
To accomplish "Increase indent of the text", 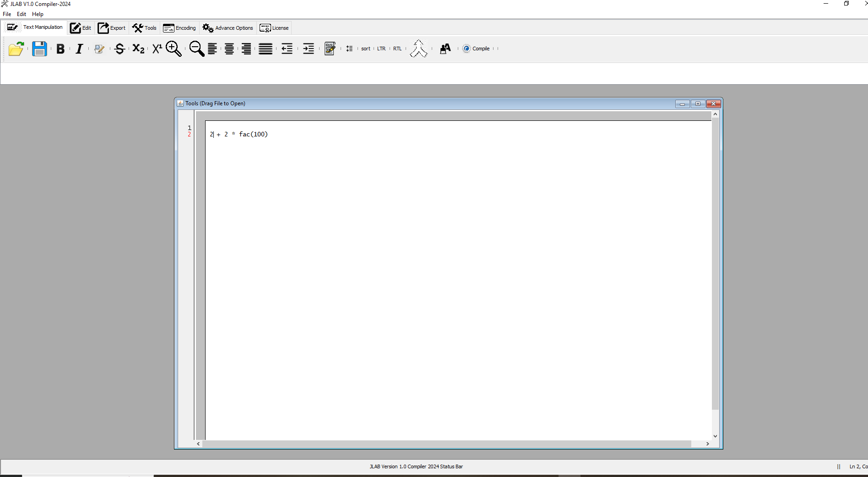I will pyautogui.click(x=309, y=49).
